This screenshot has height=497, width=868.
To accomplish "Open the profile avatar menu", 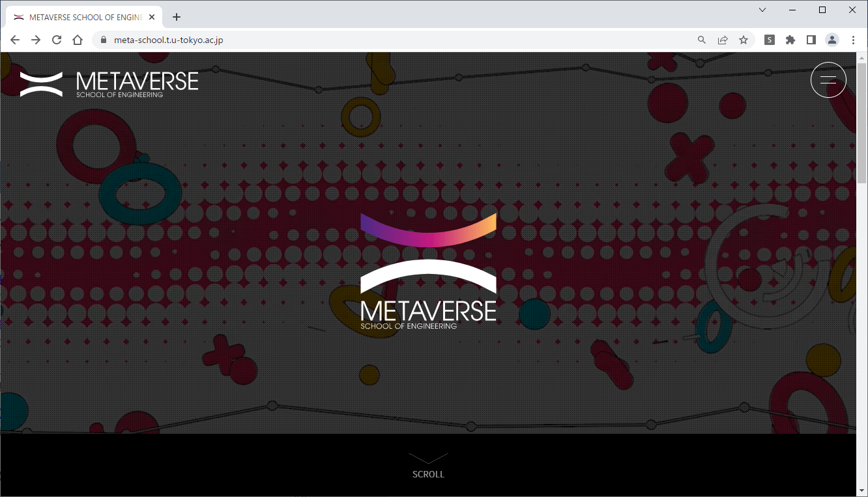I will [x=832, y=40].
